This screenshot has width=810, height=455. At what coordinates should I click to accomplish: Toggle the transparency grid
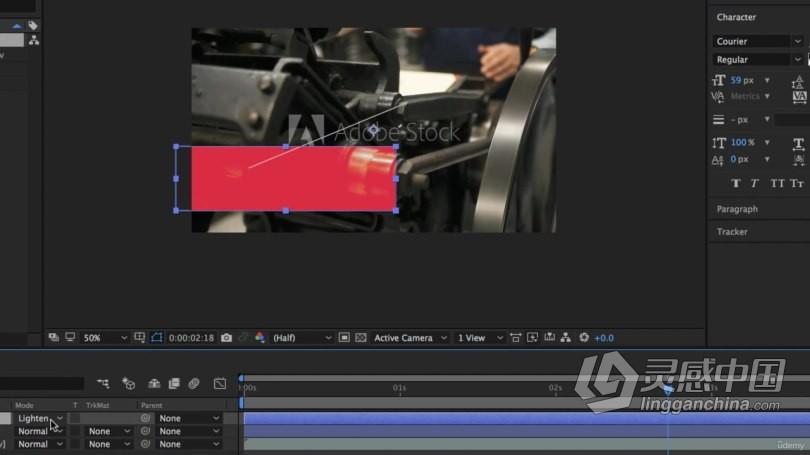coord(361,338)
